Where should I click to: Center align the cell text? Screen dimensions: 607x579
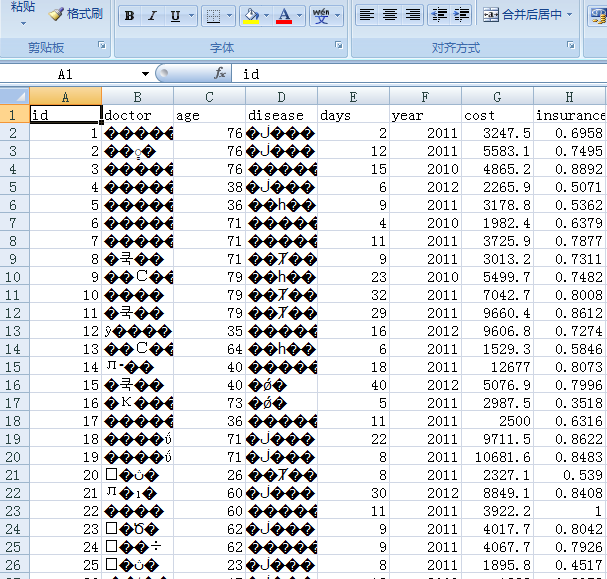point(389,15)
